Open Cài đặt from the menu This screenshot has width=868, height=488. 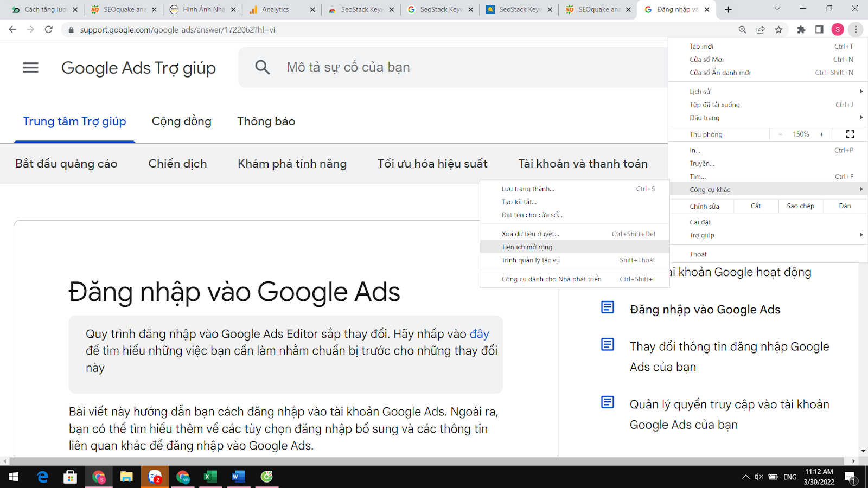point(768,222)
